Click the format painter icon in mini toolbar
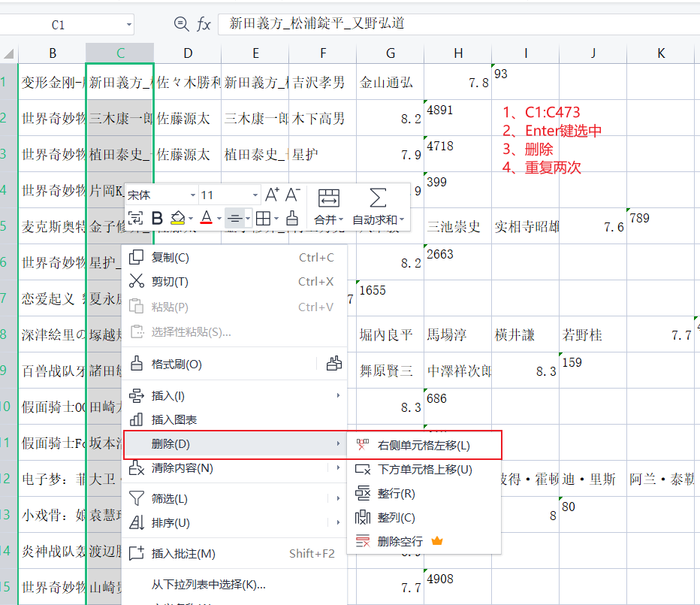This screenshot has width=700, height=605. 292,218
